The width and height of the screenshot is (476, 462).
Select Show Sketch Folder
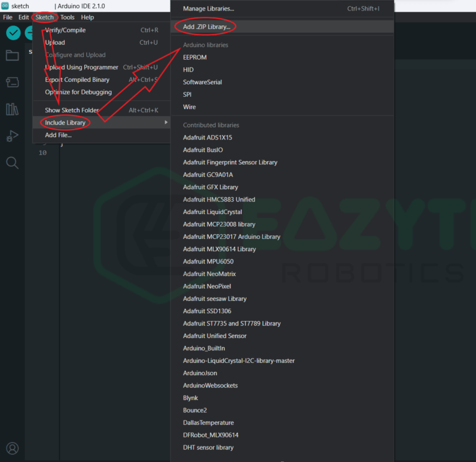pyautogui.click(x=102, y=110)
